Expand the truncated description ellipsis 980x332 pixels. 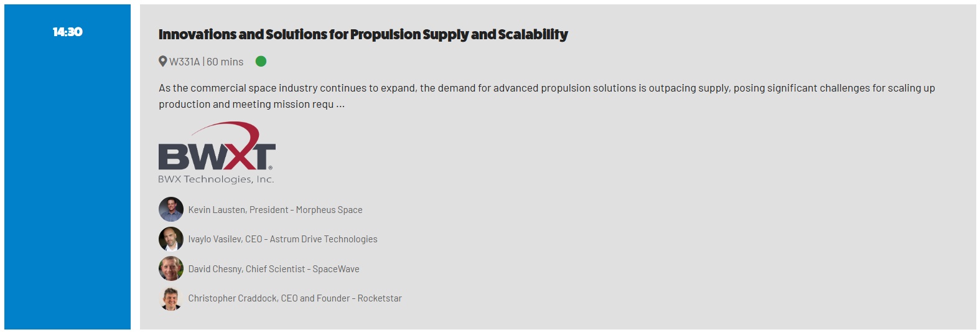(340, 105)
